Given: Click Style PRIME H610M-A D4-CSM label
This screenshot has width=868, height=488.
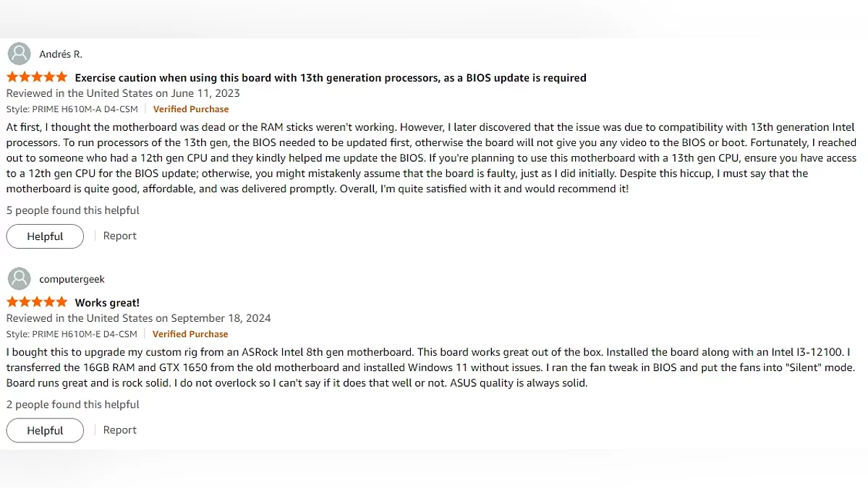Looking at the screenshot, I should (x=72, y=109).
